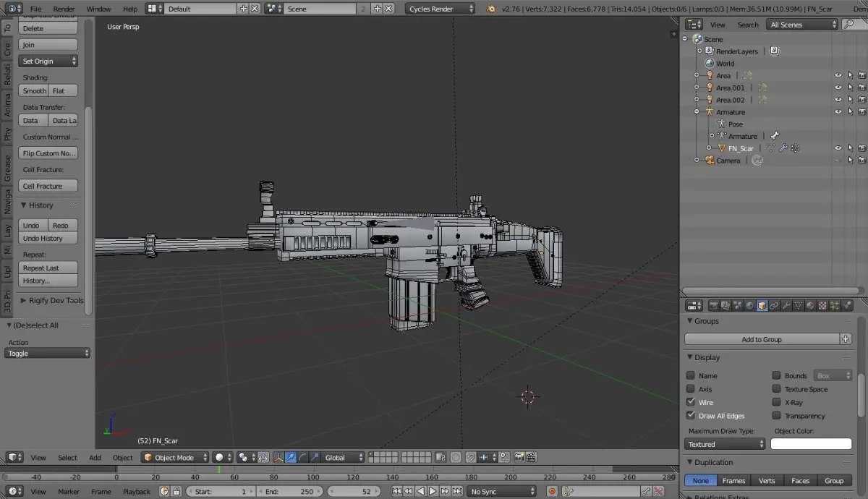Viewport: 868px width, 499px height.
Task: Click the Add to Group button
Action: pos(762,339)
